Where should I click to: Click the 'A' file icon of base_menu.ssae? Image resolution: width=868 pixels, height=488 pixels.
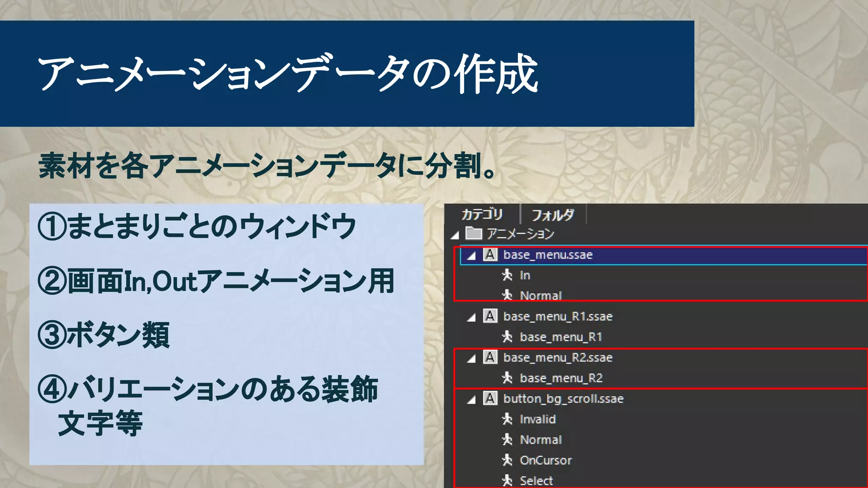coord(490,255)
